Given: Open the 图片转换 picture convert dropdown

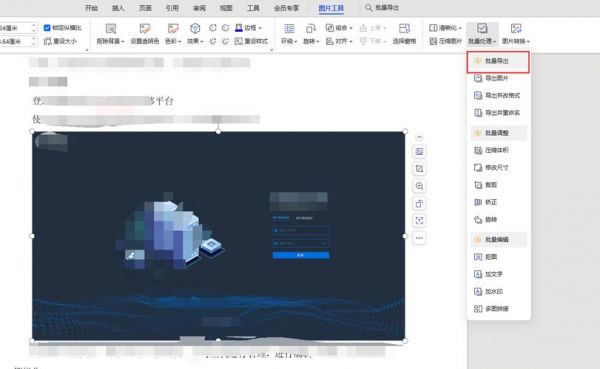Looking at the screenshot, I should (x=516, y=34).
